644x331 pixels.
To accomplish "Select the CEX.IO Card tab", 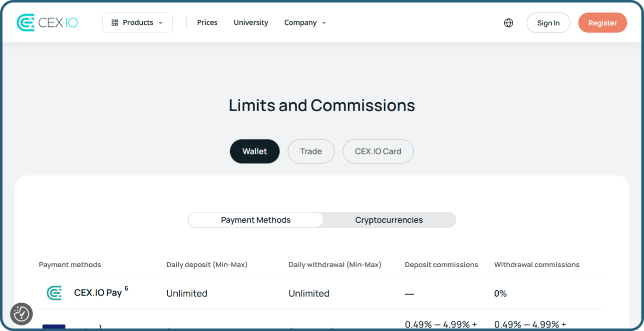I will click(378, 151).
